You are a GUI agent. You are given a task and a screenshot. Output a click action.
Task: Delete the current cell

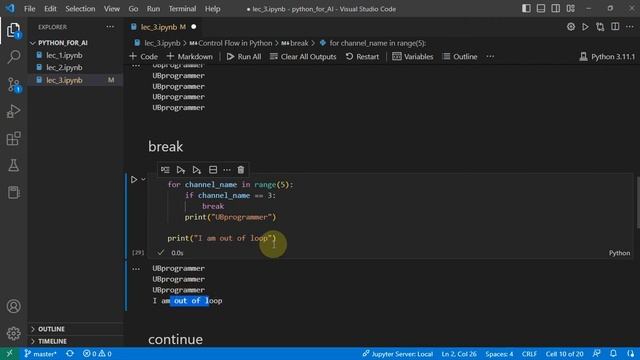click(241, 170)
